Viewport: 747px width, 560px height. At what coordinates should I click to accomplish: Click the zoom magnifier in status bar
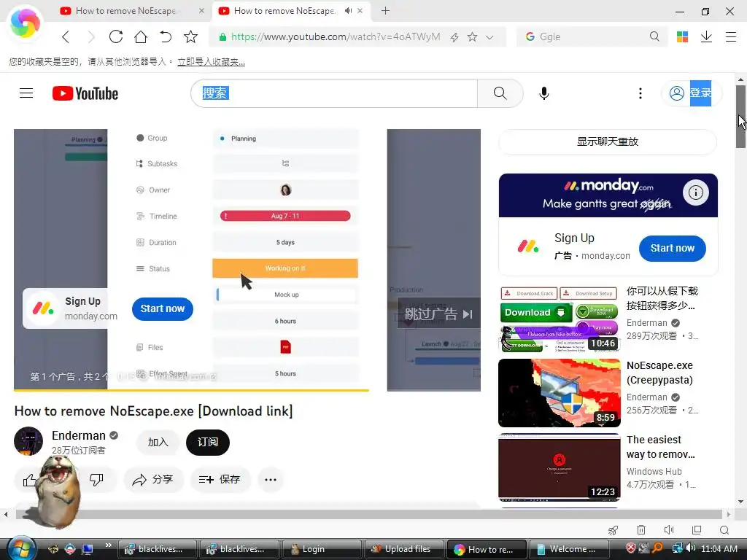[x=724, y=530]
